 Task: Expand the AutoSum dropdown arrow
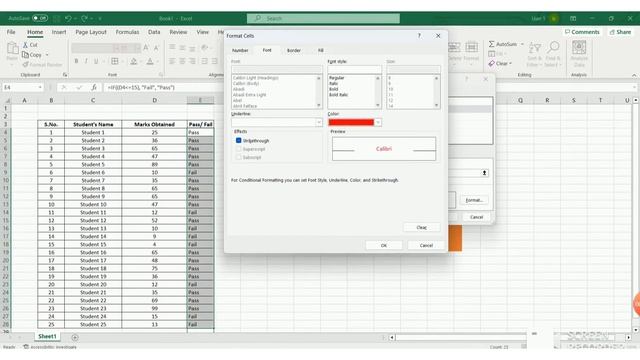522,44
